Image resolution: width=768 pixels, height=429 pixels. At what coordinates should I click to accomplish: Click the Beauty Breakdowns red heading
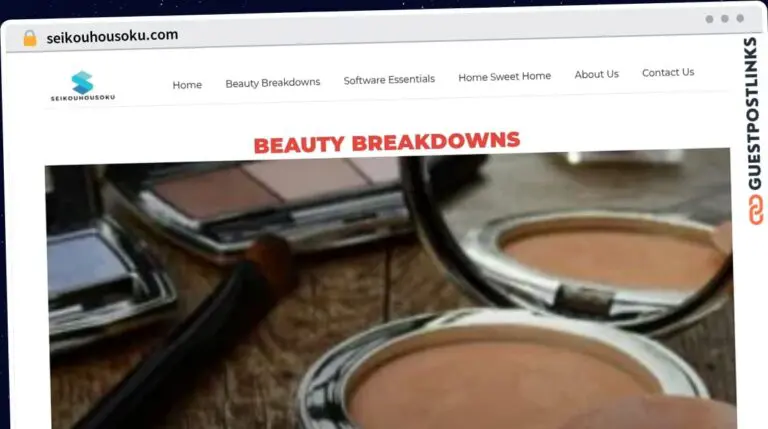(x=387, y=143)
